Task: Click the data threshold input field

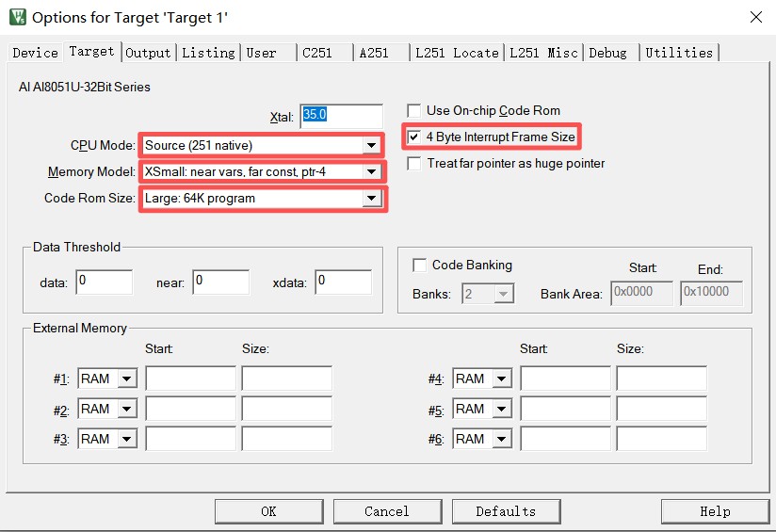Action: click(104, 282)
